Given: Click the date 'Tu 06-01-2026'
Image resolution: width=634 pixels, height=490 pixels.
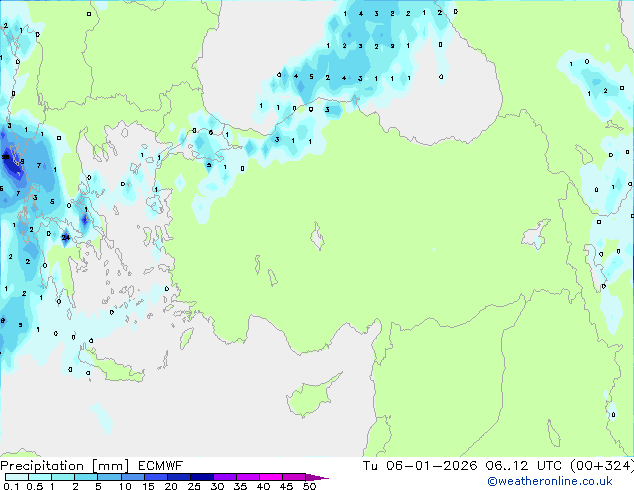Looking at the screenshot, I should click(420, 466).
